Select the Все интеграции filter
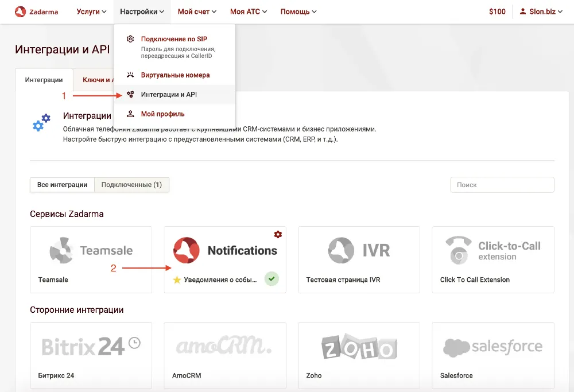The height and width of the screenshot is (392, 574). pyautogui.click(x=62, y=185)
